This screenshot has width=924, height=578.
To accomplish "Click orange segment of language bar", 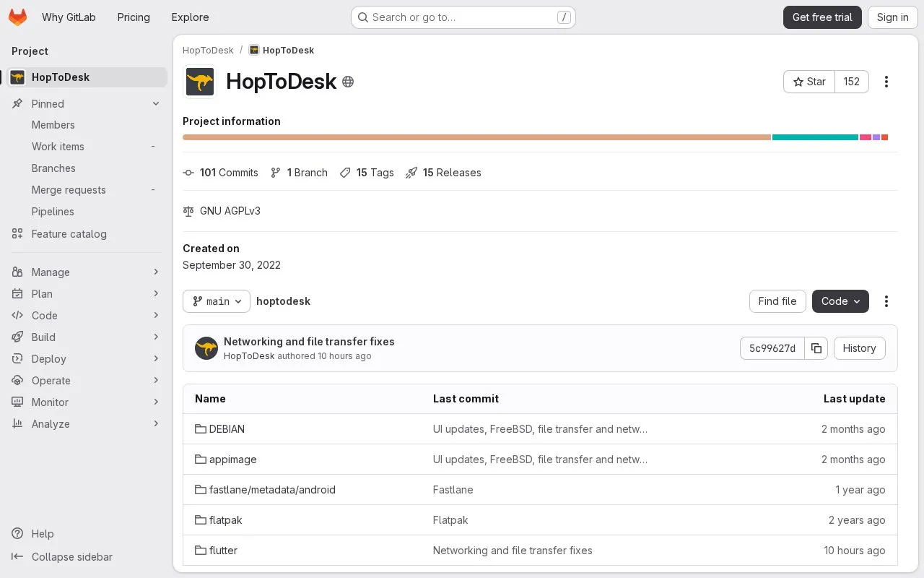I will pyautogui.click(x=476, y=137).
